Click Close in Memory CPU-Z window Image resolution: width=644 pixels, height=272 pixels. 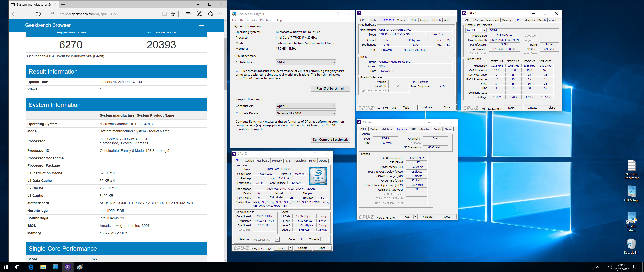coord(447,217)
